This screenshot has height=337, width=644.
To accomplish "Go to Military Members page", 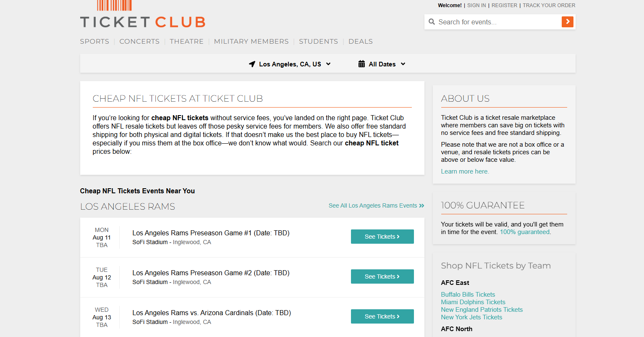I will tap(251, 42).
